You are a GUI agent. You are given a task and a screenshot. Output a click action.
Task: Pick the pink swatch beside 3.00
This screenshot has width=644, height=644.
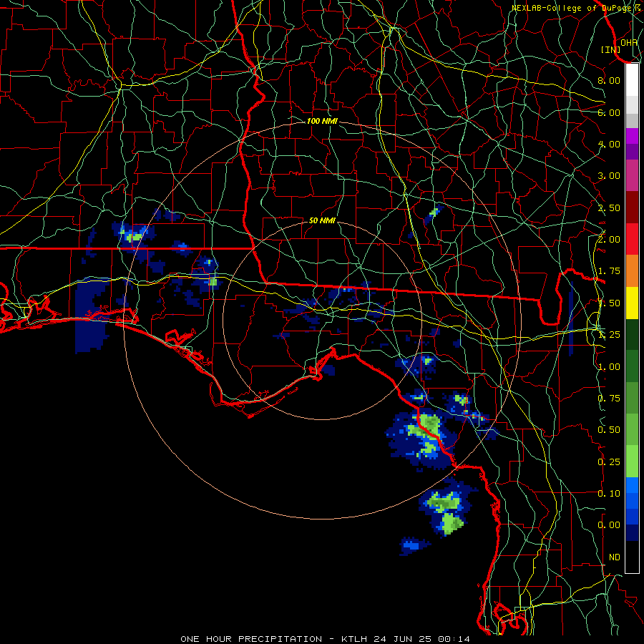pos(632,175)
